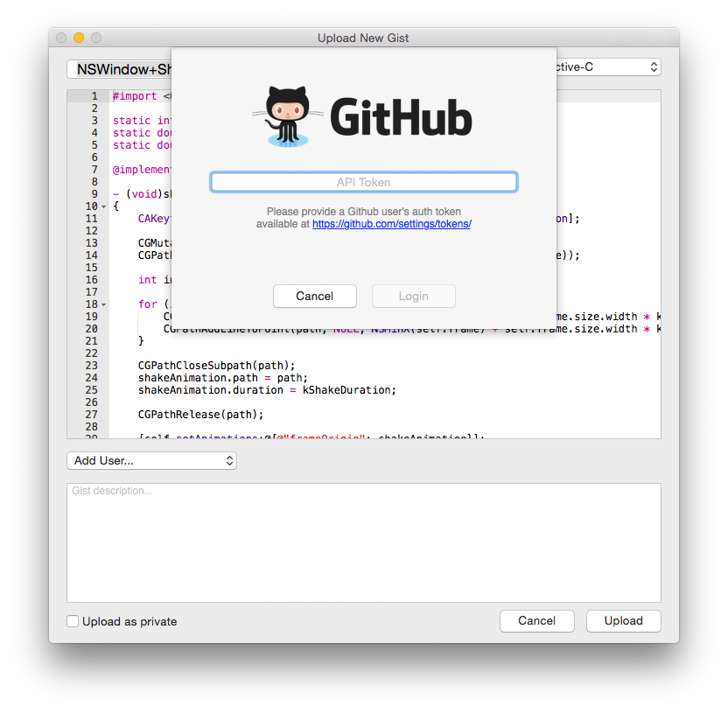The width and height of the screenshot is (728, 713).
Task: Click code line 'CGPathCloseSubpath(path);'
Action: (216, 366)
